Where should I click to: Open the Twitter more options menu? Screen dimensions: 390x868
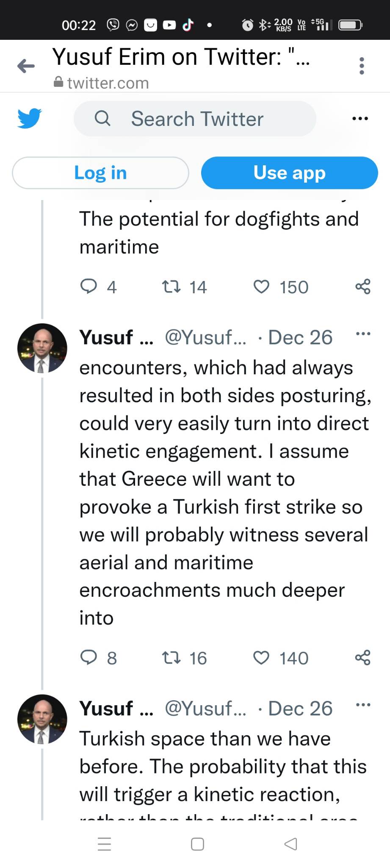360,119
